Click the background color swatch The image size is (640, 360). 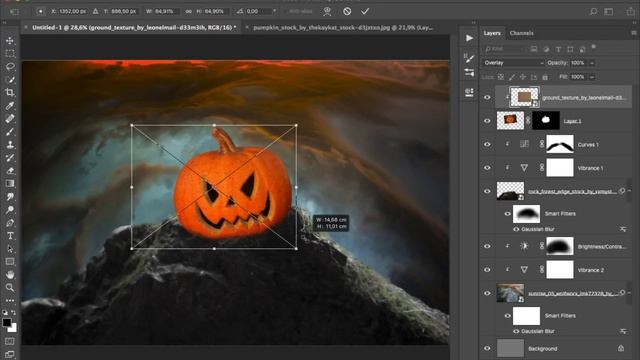tap(13, 328)
